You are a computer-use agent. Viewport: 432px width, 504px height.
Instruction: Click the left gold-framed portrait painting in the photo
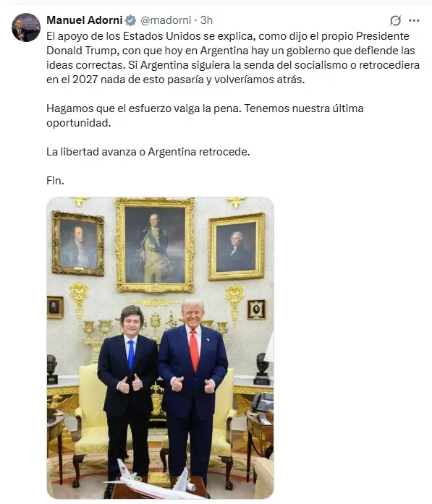(78, 243)
